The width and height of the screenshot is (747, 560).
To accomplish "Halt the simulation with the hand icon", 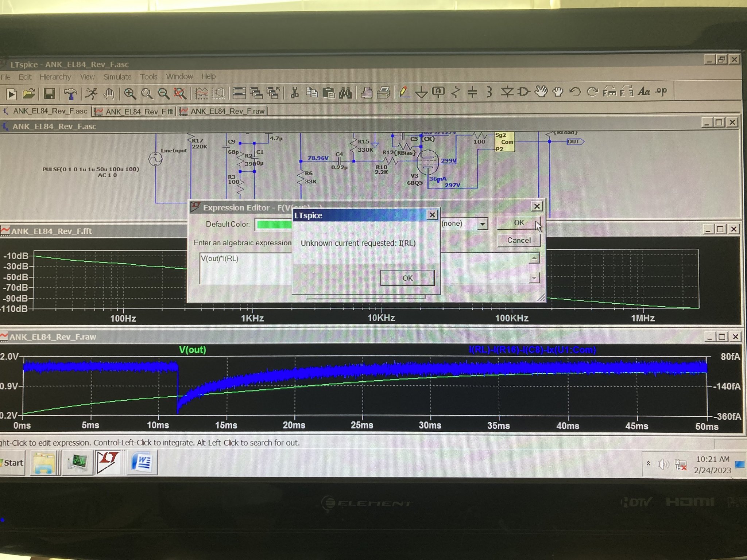I will [108, 93].
